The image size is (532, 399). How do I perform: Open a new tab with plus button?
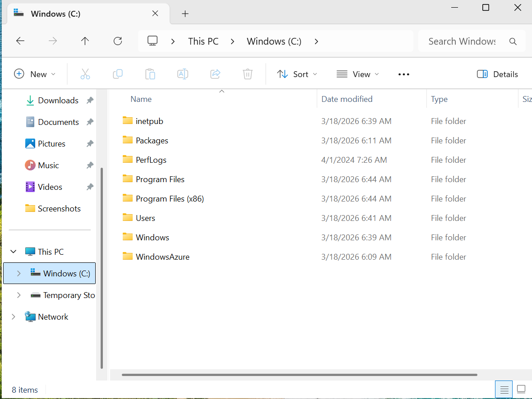coord(185,14)
